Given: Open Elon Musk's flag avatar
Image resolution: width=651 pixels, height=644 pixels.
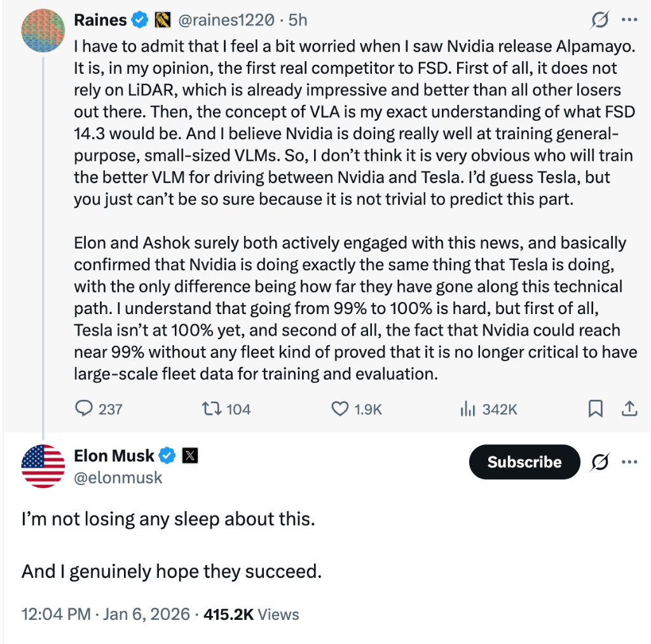Looking at the screenshot, I should (43, 467).
